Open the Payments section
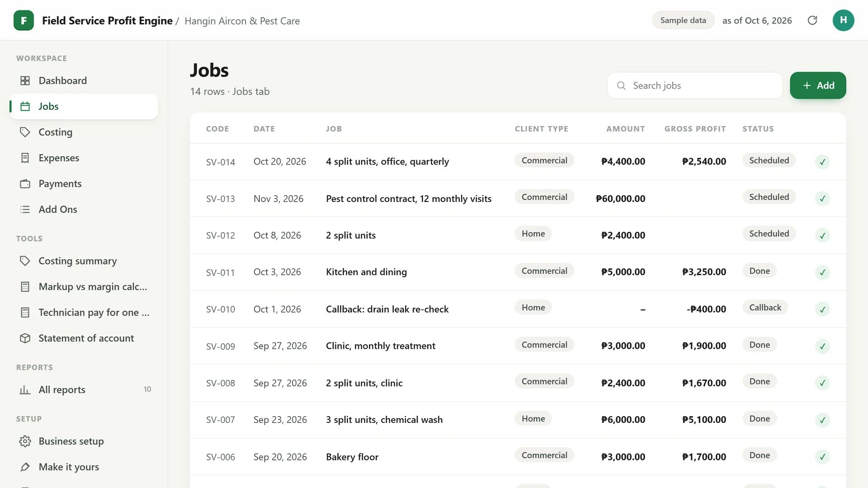The width and height of the screenshot is (868, 488). coord(84,183)
